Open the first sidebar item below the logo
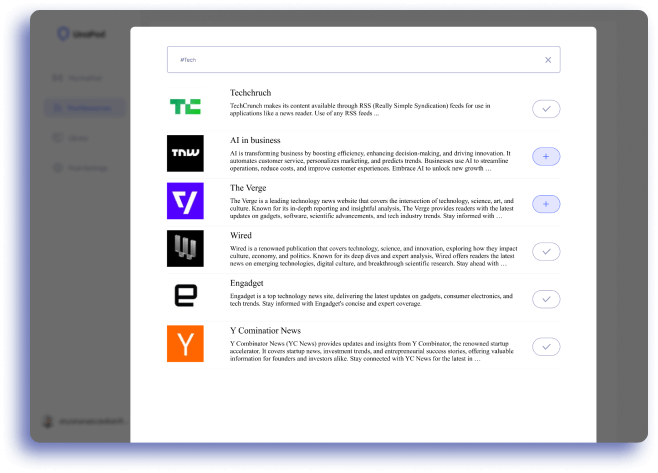 (77, 78)
